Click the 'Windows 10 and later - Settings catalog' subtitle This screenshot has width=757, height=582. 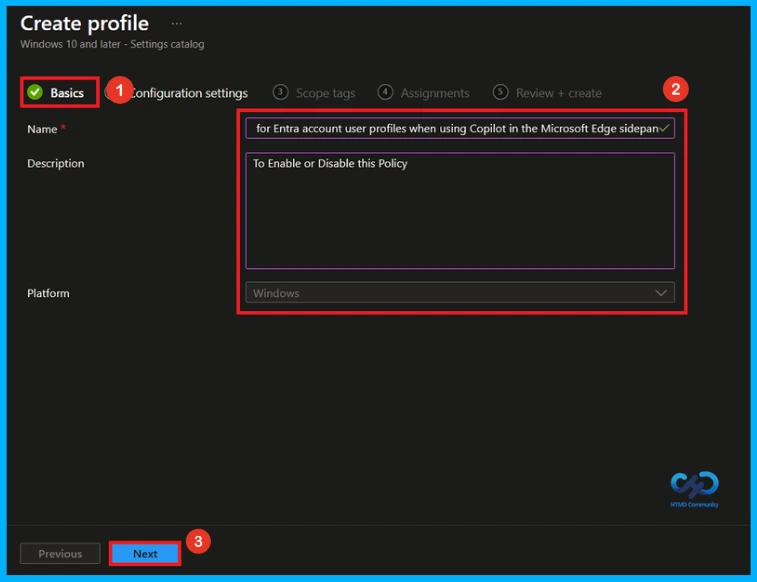click(x=112, y=44)
